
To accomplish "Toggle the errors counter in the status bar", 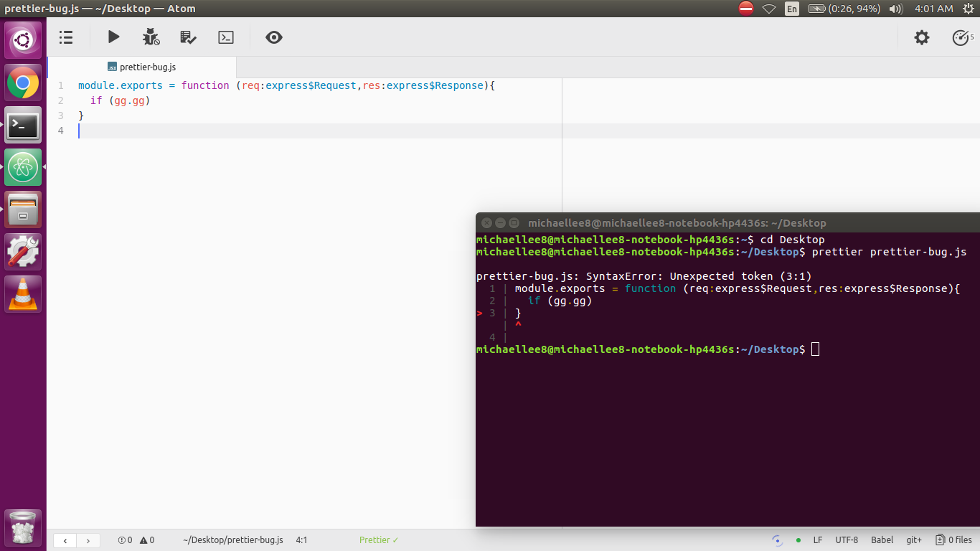I will point(126,540).
